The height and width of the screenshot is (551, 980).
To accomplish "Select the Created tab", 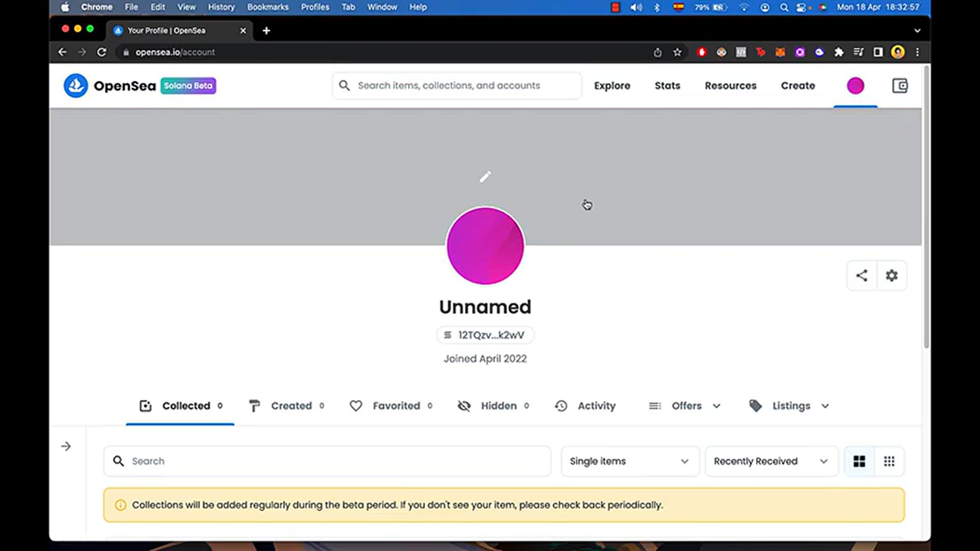I will tap(286, 406).
